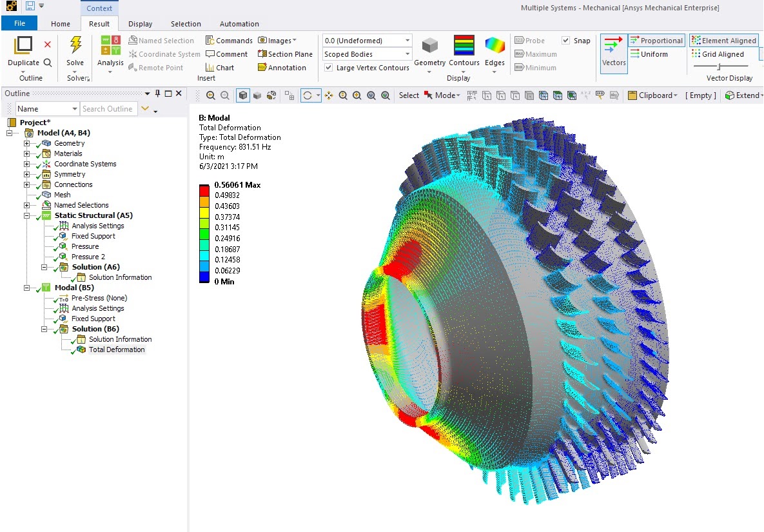Click the Duplicate outline icon
This screenshot has width=764, height=532.
(x=23, y=45)
